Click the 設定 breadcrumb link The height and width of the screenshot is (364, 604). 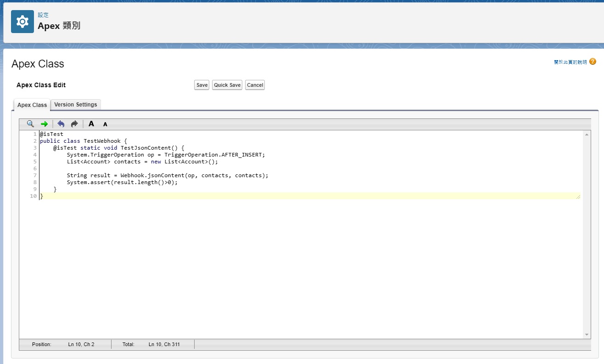pyautogui.click(x=43, y=15)
